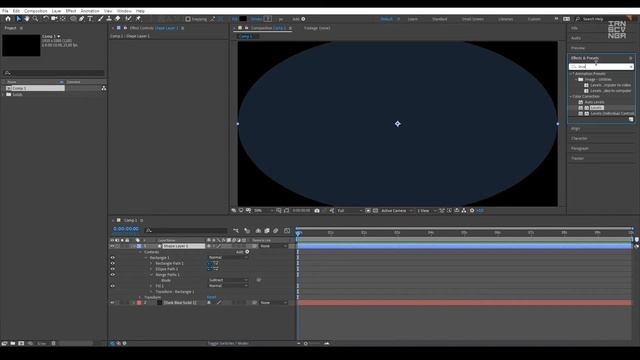Expand the Solids folder in Project panel
Image resolution: width=640 pixels, height=360 pixels.
pyautogui.click(x=3, y=94)
